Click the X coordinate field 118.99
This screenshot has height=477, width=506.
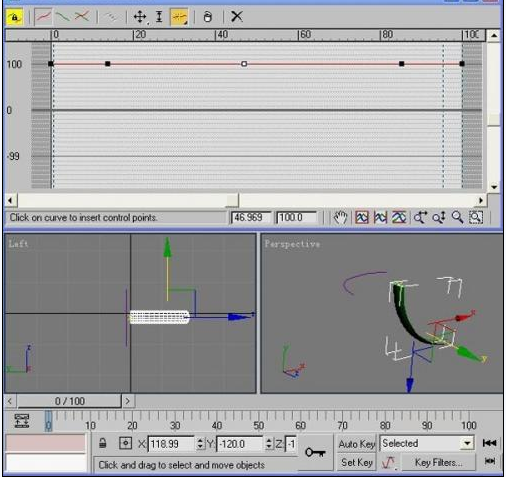pos(171,444)
